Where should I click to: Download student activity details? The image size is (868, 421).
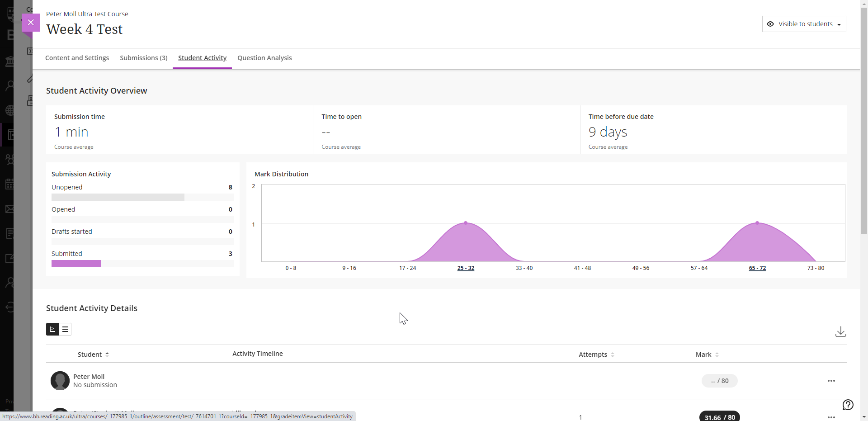[840, 332]
